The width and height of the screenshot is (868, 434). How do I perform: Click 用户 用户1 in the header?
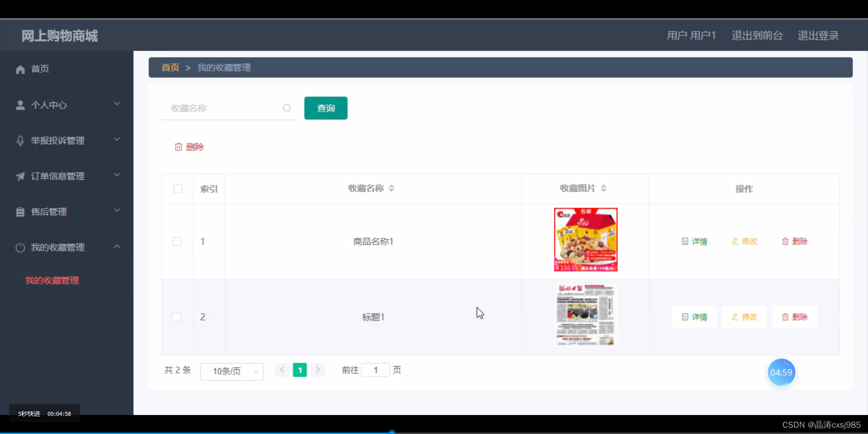pyautogui.click(x=691, y=35)
